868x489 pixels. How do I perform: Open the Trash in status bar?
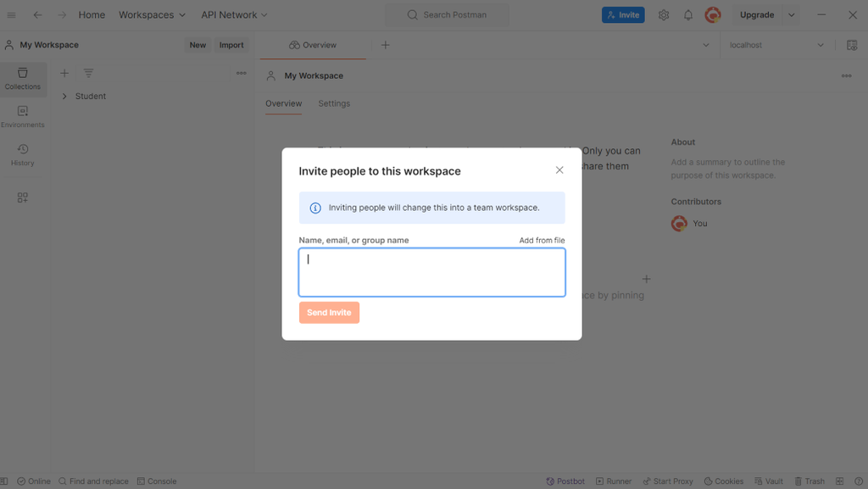(x=809, y=481)
